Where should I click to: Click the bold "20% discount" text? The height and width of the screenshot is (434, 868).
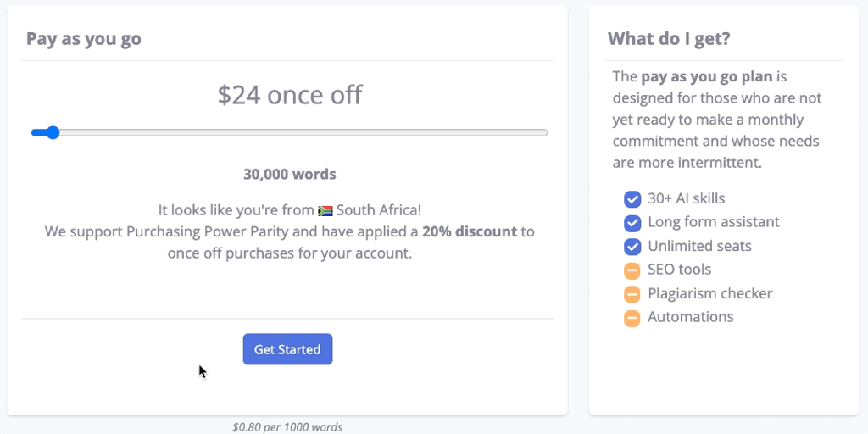(470, 231)
